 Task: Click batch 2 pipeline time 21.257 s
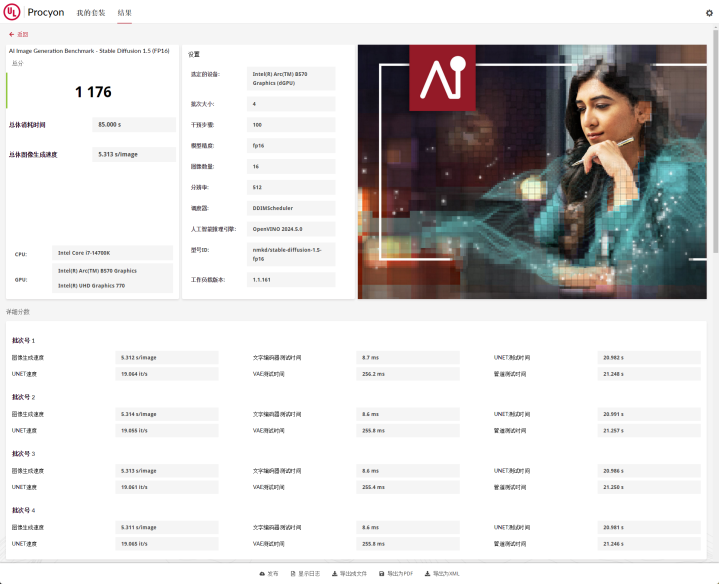[x=649, y=431]
